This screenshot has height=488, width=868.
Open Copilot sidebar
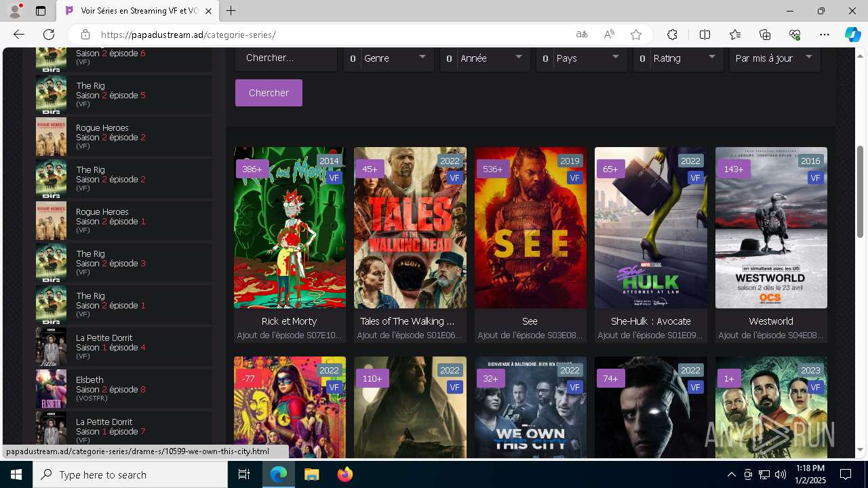click(x=852, y=35)
